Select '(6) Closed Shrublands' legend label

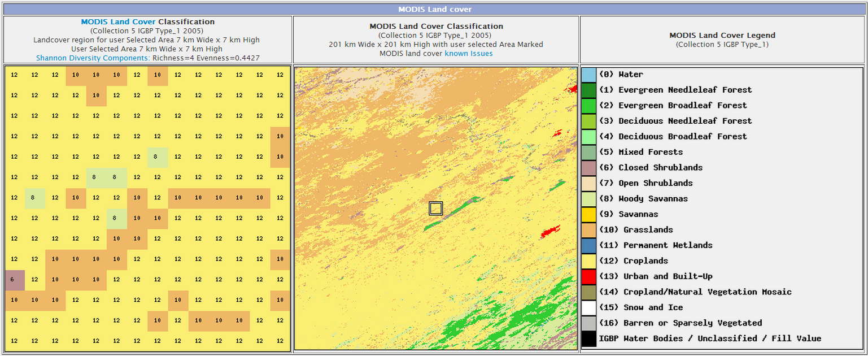tap(651, 168)
